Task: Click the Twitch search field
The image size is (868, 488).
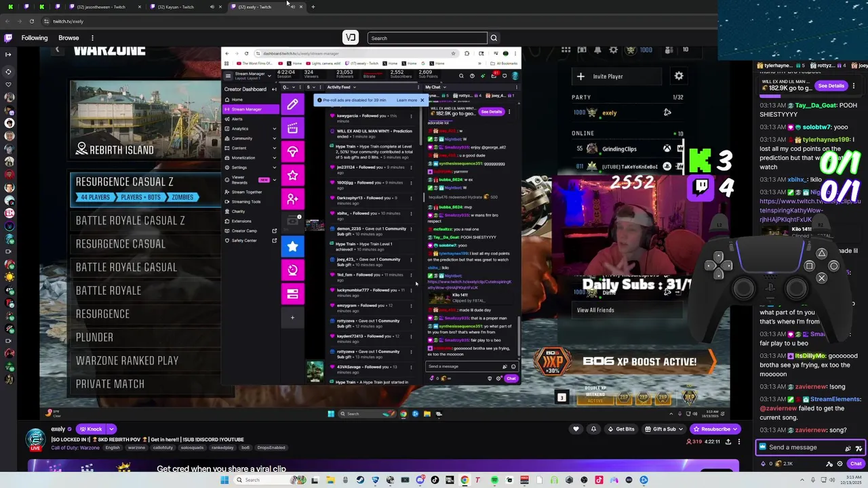Action: (427, 38)
